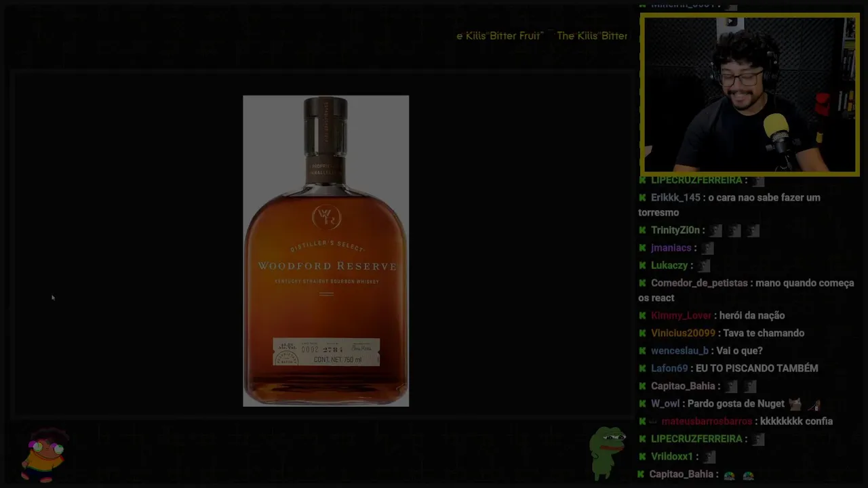Viewport: 868px width, 488px height.
Task: Click the Woodford Reserve bottle image
Action: click(326, 251)
